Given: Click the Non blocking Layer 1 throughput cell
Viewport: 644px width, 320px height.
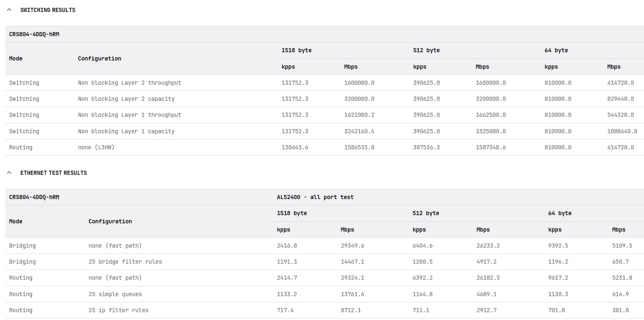Looking at the screenshot, I should point(129,115).
